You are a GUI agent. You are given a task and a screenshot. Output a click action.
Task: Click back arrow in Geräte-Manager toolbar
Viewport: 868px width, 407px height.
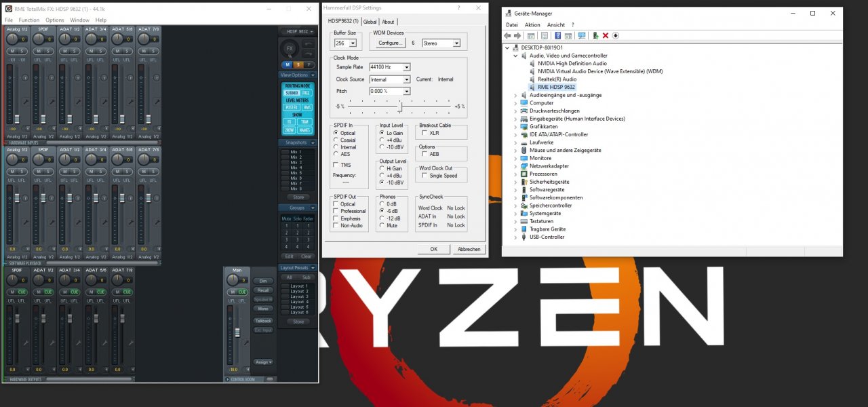pos(507,35)
